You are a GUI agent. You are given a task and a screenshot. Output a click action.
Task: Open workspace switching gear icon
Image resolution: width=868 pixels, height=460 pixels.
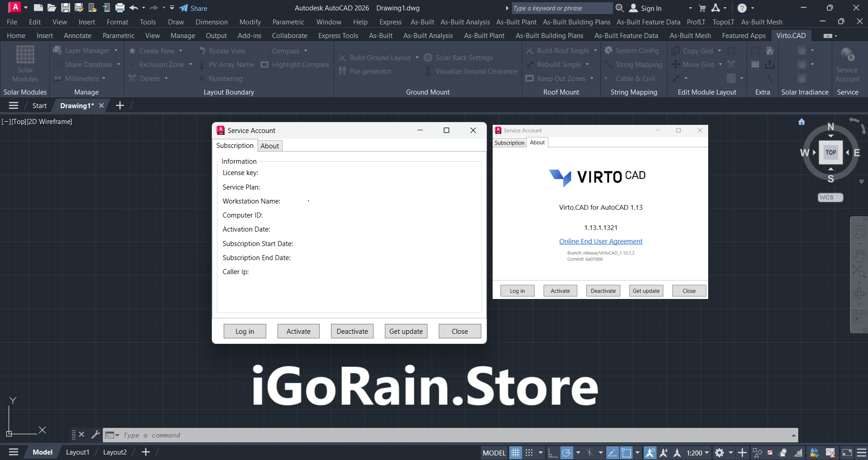(x=719, y=452)
